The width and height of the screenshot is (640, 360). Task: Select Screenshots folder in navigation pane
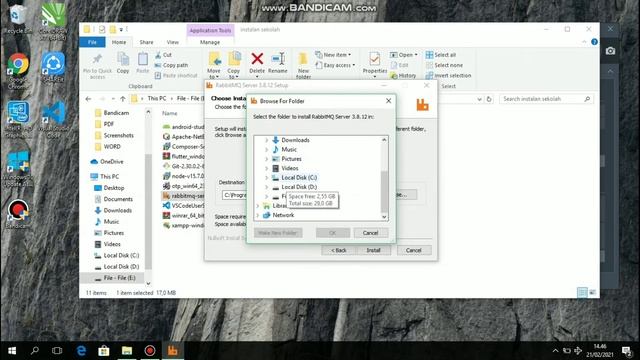[118, 135]
